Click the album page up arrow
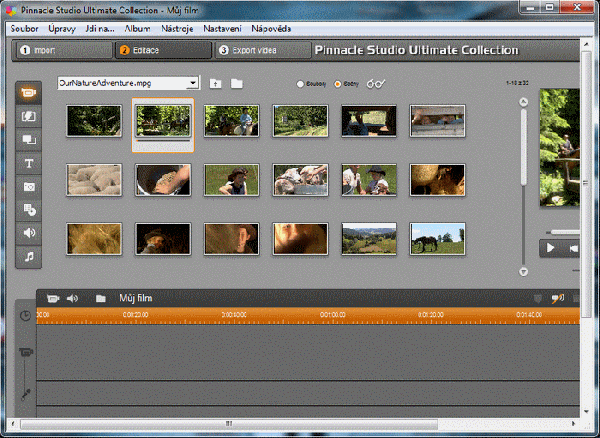Image resolution: width=600 pixels, height=438 pixels. coord(523,102)
